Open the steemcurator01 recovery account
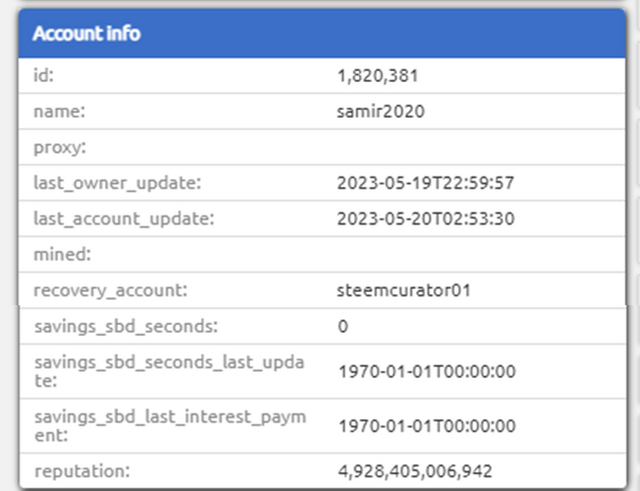The width and height of the screenshot is (640, 491). tap(404, 290)
